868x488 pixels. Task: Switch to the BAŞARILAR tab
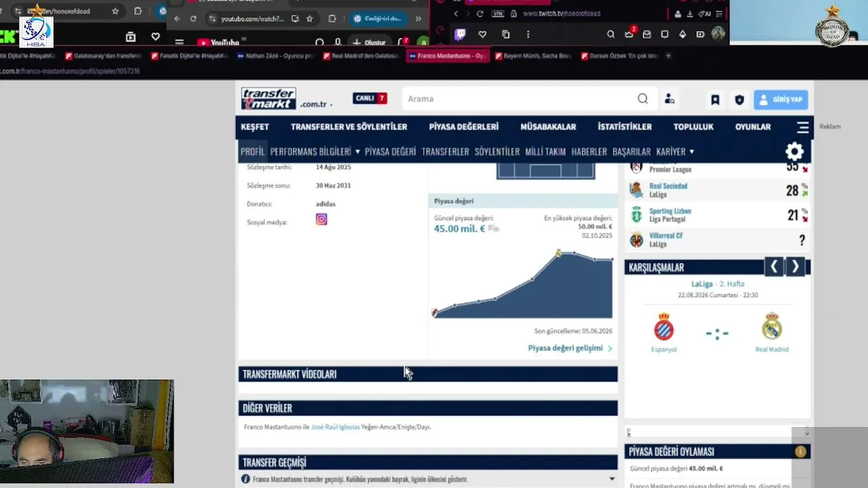(631, 152)
